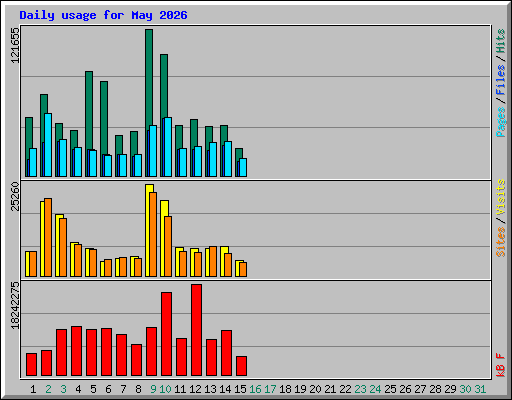Image resolution: width=512 pixels, height=400 pixels.
Task: Click the 25260 axis value label
Action: pyautogui.click(x=15, y=197)
